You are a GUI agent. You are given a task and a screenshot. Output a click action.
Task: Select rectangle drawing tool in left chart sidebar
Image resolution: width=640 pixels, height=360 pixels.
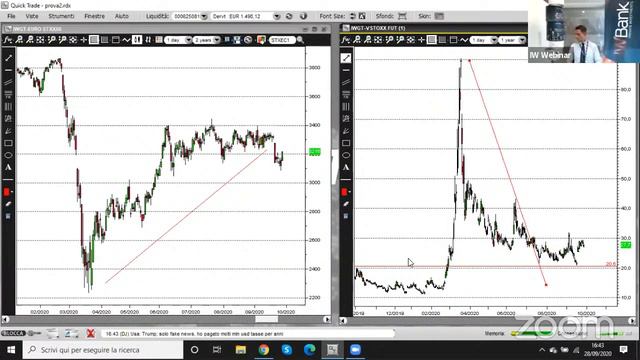8,143
